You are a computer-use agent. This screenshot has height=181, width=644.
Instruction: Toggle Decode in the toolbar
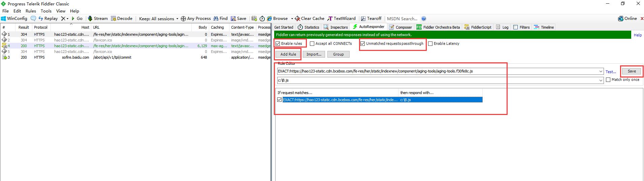pos(122,19)
